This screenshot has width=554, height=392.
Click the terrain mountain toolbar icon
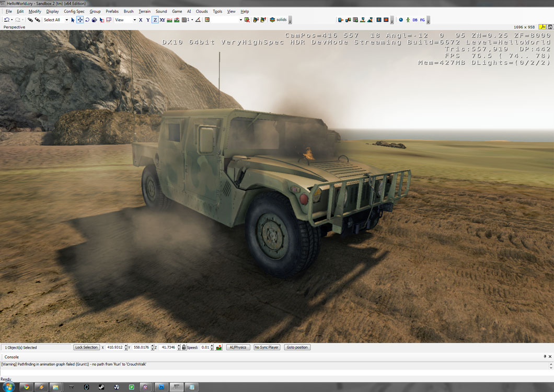pyautogui.click(x=370, y=20)
